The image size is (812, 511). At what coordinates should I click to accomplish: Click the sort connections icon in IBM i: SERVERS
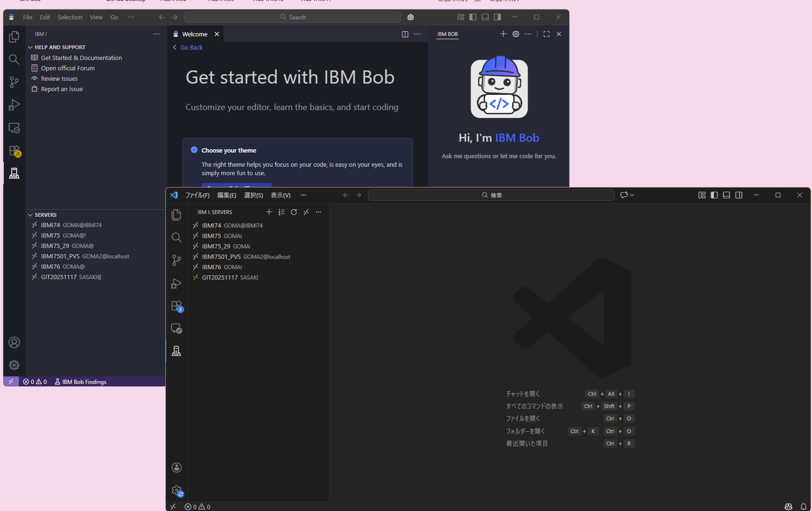pyautogui.click(x=282, y=212)
